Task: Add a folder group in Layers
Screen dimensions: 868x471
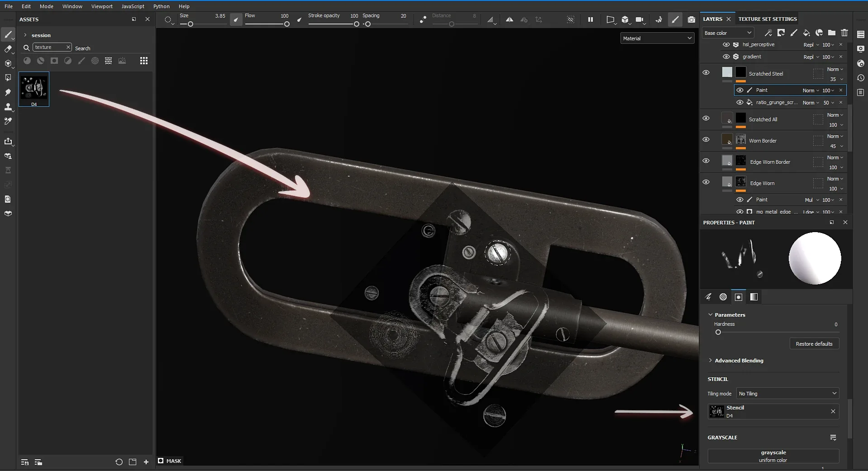Action: 832,33
